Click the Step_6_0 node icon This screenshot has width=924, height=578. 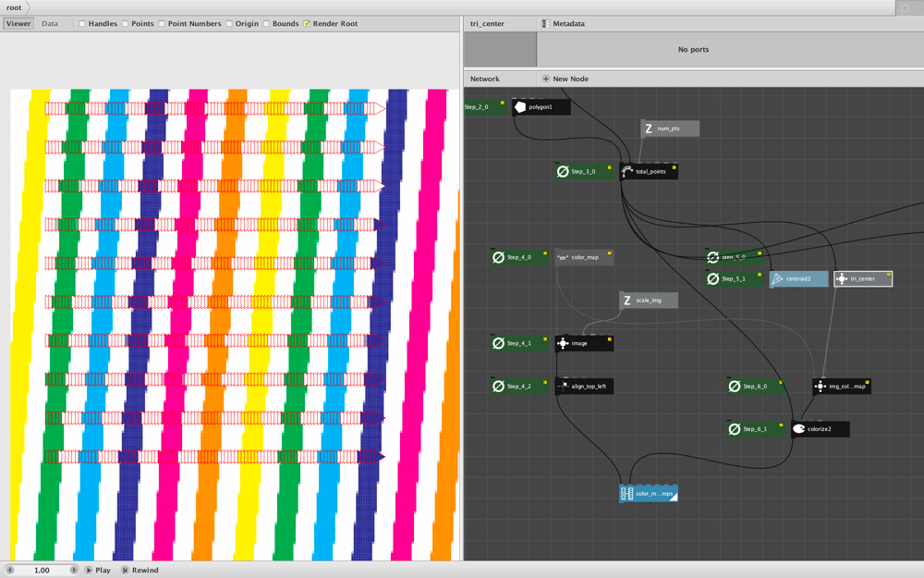click(x=735, y=387)
